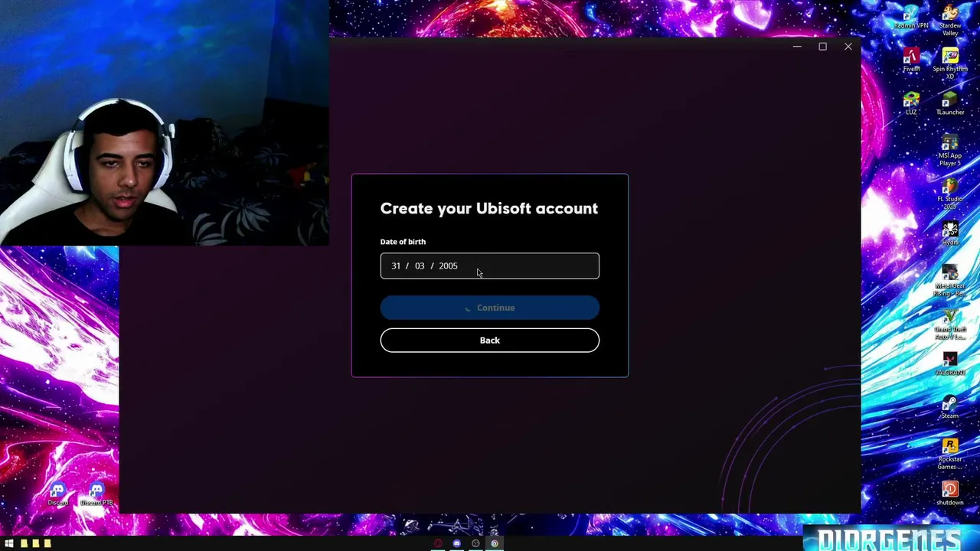Launch FiveM from the desktop

(911, 60)
